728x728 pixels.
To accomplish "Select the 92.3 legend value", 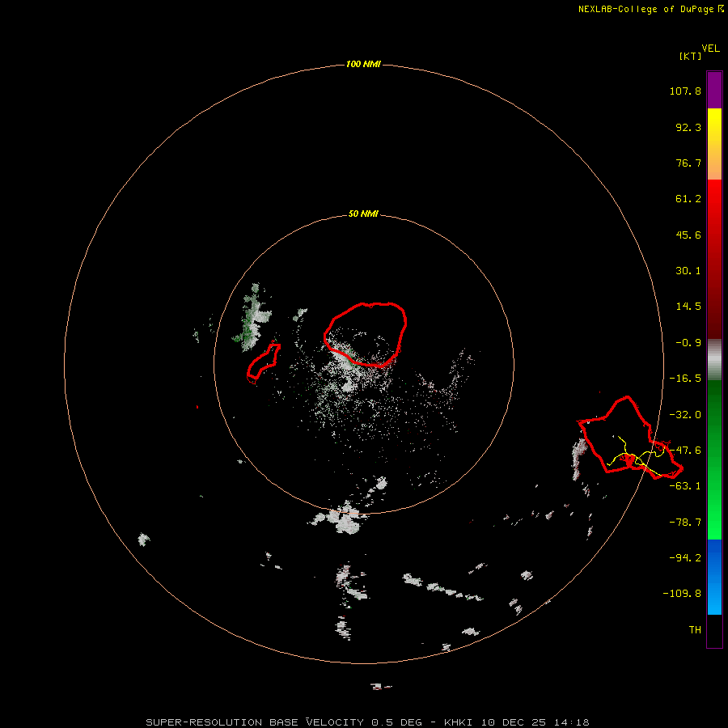I will [x=688, y=127].
